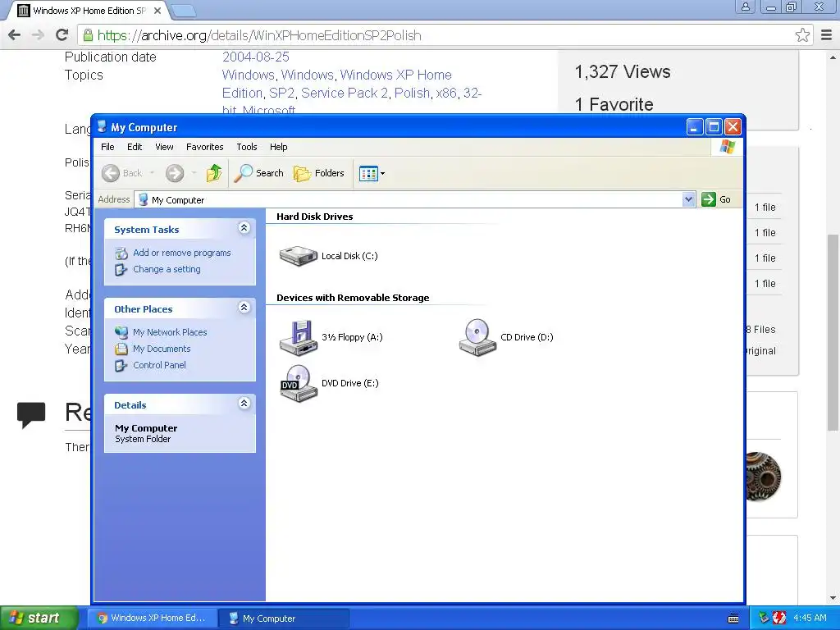Screen dimensions: 840x630
Task: Click the gear thumbnail on the web page
Action: pos(764,477)
